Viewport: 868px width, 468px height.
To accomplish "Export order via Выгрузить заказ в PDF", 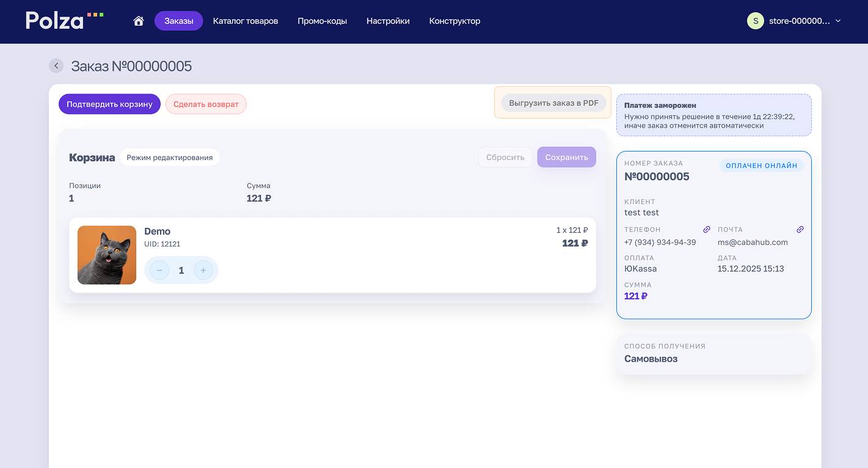I will (553, 103).
